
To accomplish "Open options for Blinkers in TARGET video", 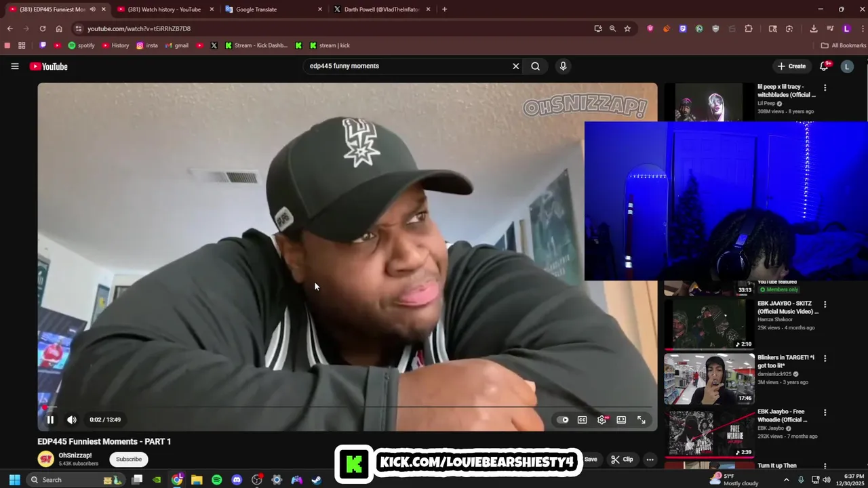I will coord(825,359).
